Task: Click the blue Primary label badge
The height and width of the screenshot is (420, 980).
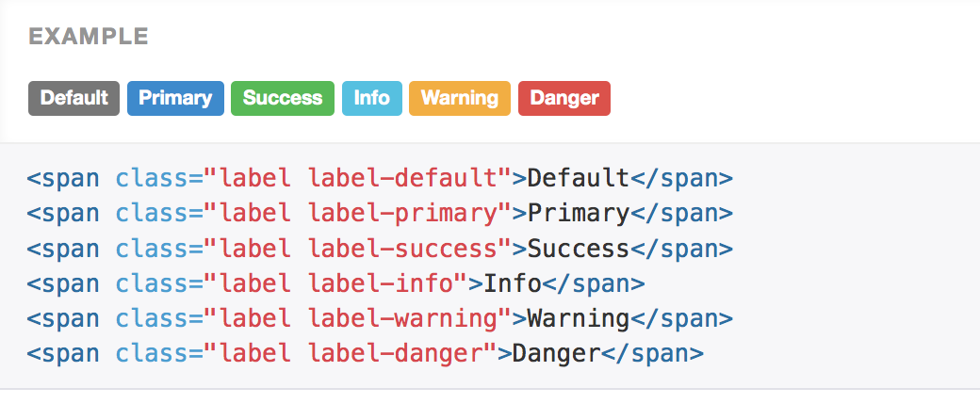Action: tap(175, 98)
